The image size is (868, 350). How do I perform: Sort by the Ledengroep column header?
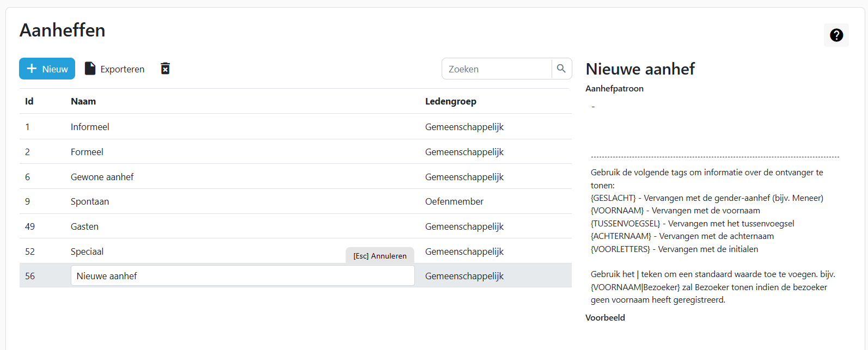(450, 101)
